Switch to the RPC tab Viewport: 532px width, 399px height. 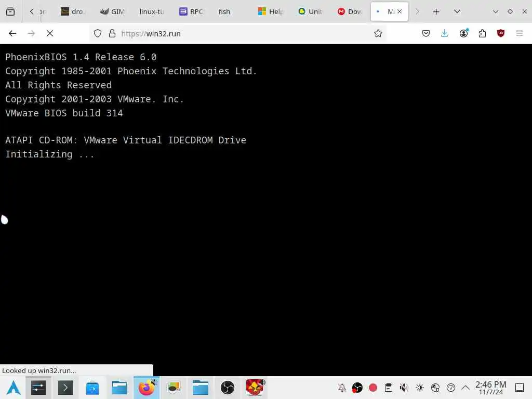(191, 11)
